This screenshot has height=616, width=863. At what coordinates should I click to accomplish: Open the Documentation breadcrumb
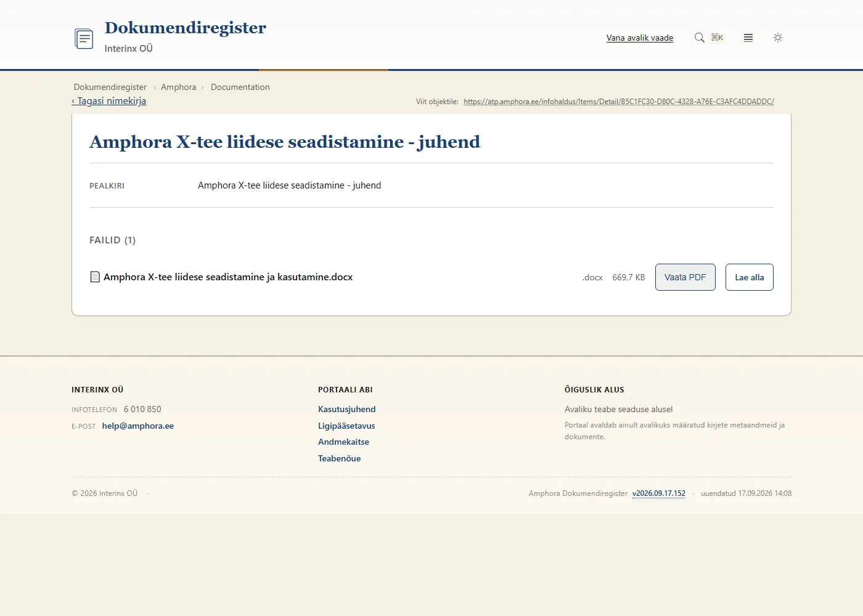[x=240, y=87]
